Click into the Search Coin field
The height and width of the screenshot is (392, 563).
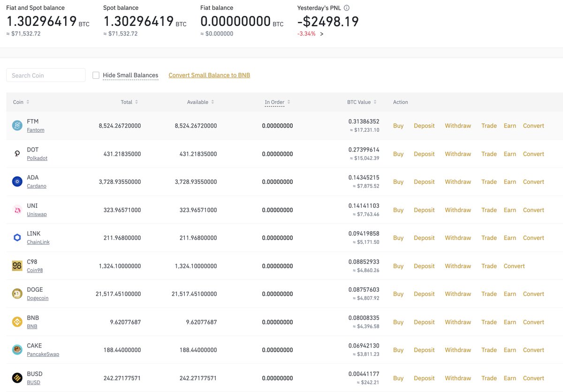46,75
